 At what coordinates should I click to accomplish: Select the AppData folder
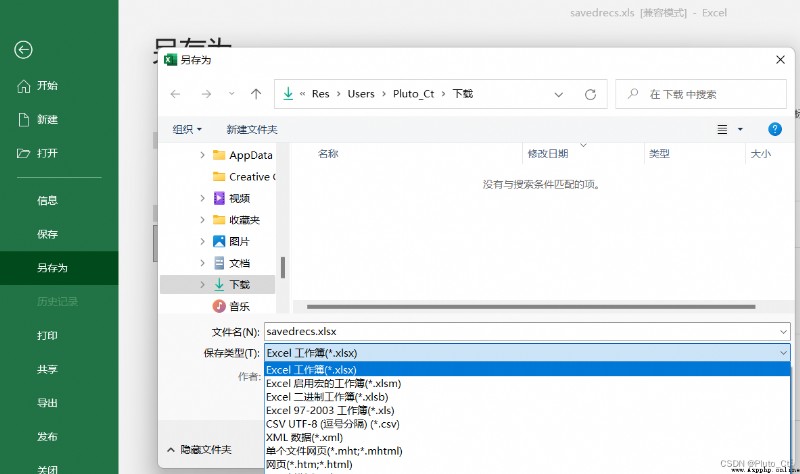pyautogui.click(x=242, y=155)
